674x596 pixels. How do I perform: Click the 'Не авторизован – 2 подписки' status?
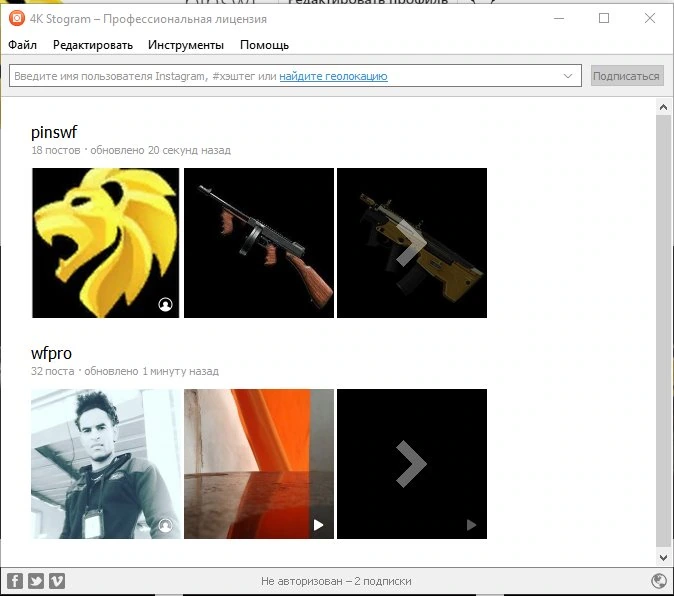coord(336,581)
